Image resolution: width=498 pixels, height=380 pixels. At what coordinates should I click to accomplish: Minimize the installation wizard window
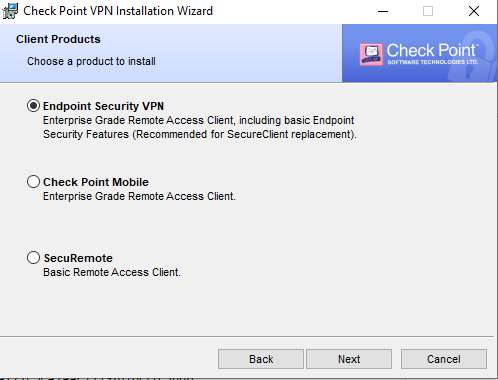coord(383,11)
